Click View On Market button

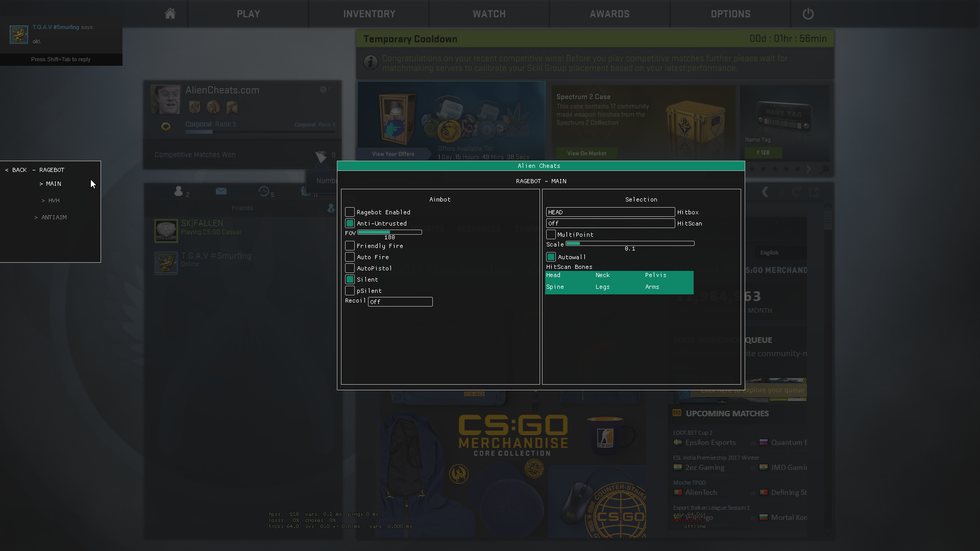tap(586, 153)
